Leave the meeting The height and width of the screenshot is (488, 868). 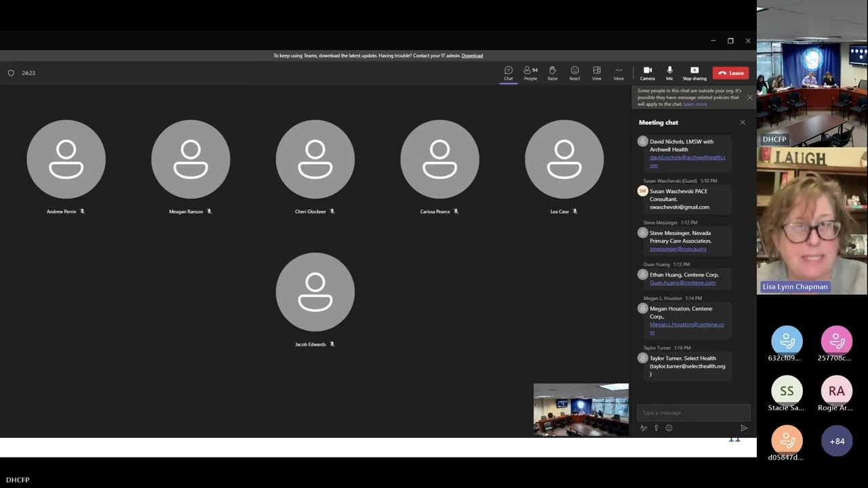(730, 73)
